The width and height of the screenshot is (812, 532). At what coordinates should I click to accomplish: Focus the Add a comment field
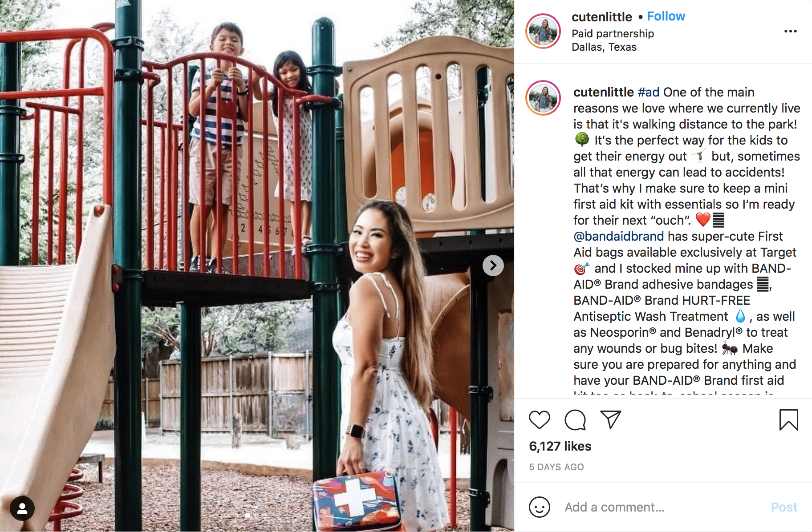click(663, 507)
